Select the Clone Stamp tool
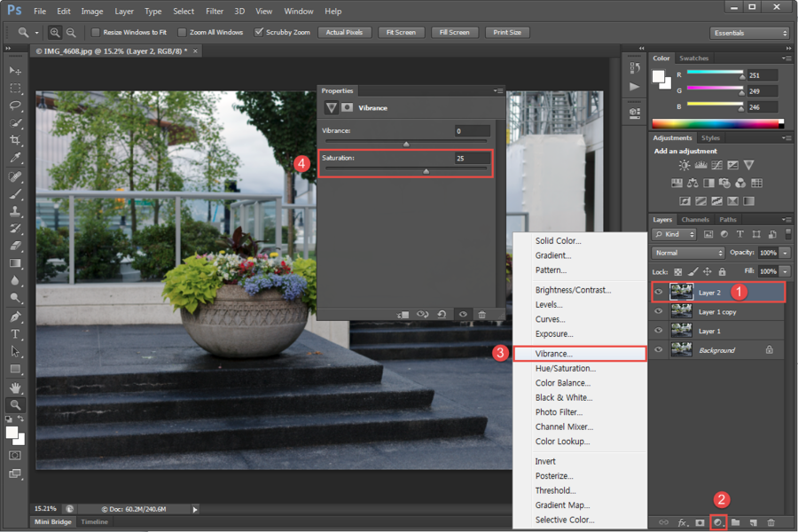 pyautogui.click(x=15, y=211)
